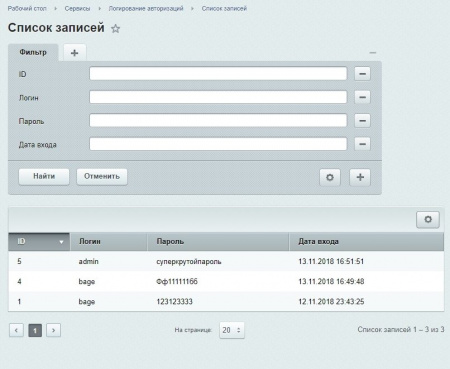The width and height of the screenshot is (450, 369).
Task: Sort by Дата входа column header
Action: pyautogui.click(x=366, y=242)
